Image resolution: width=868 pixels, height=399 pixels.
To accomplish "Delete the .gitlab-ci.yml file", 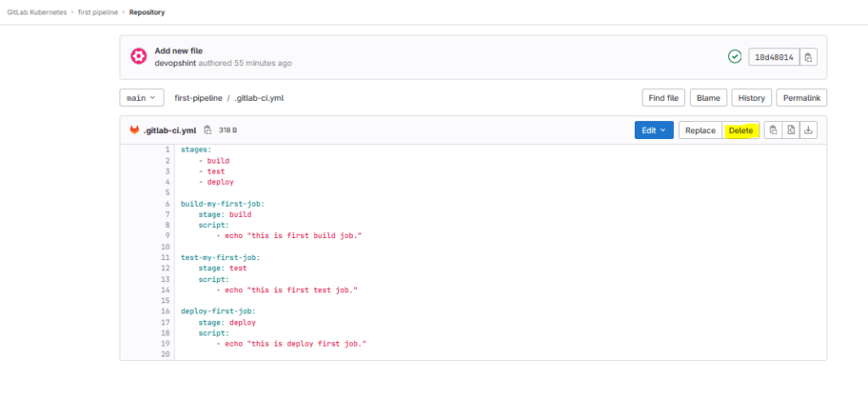I will click(741, 130).
